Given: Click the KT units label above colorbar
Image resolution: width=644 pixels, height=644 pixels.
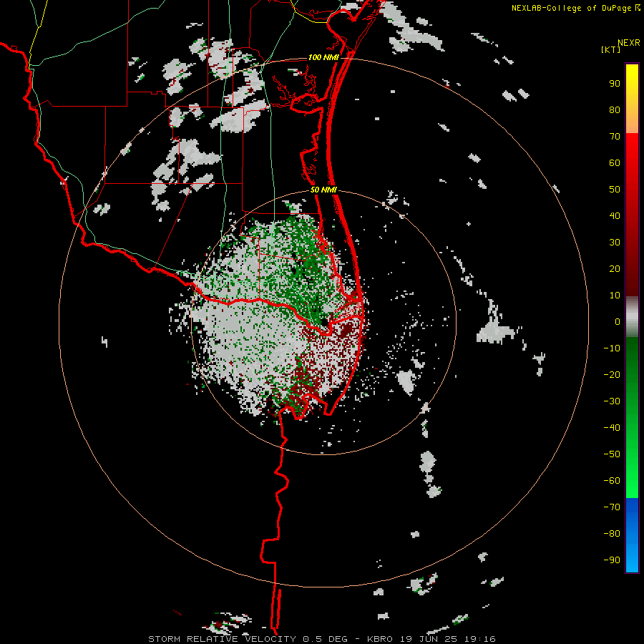Looking at the screenshot, I should point(611,49).
